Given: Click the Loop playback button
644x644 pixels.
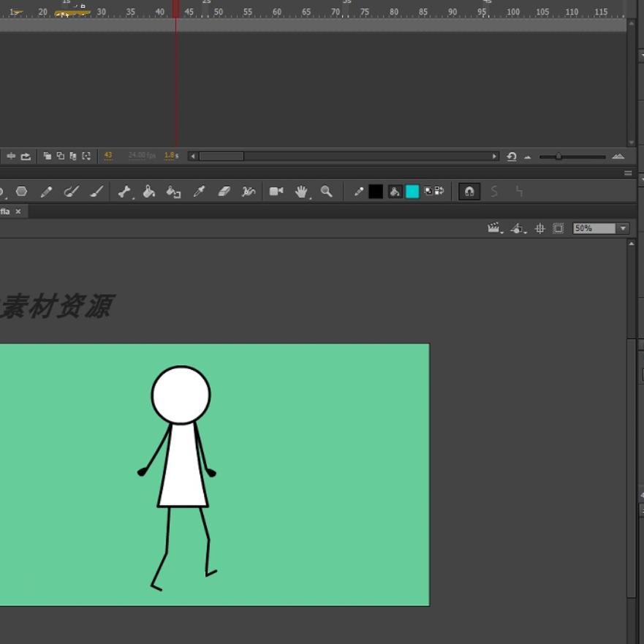Looking at the screenshot, I should pos(26,156).
